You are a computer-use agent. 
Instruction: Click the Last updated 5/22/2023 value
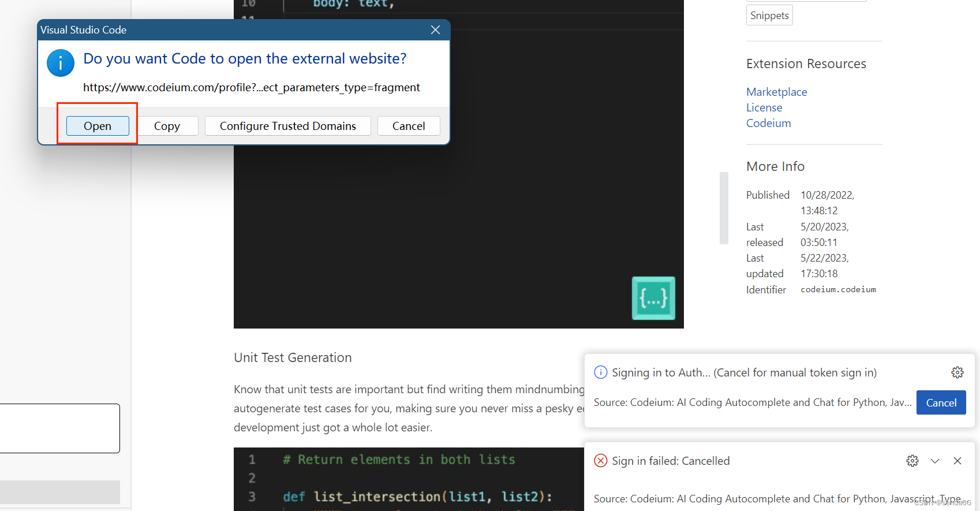coord(824,266)
